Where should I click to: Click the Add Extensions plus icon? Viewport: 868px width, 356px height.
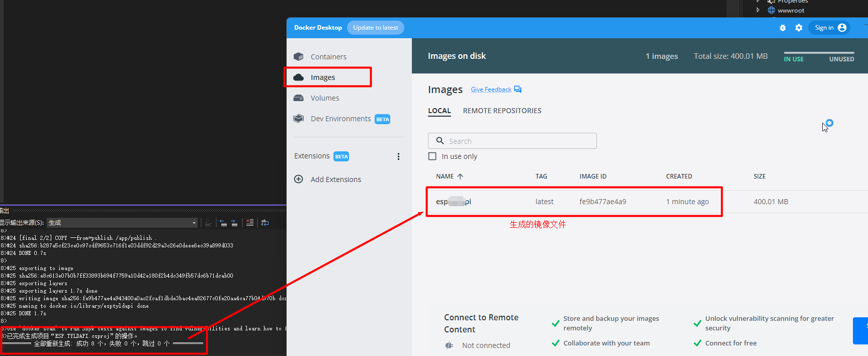tap(299, 180)
